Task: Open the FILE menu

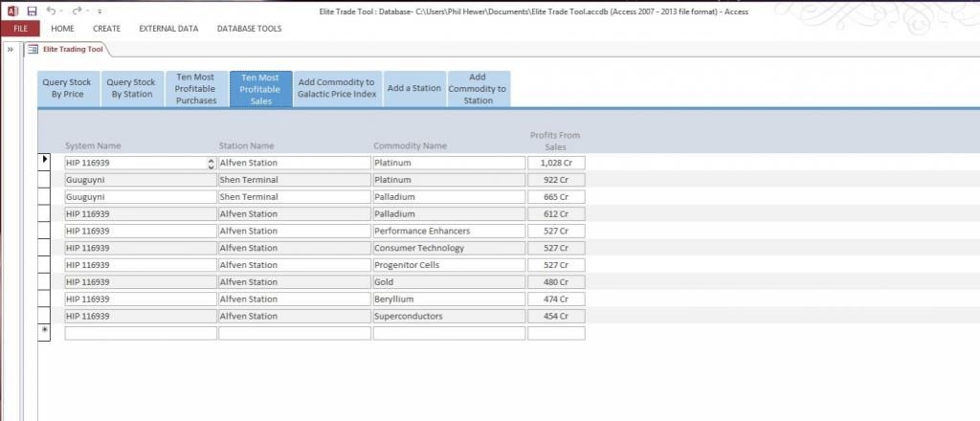Action: pos(20,28)
